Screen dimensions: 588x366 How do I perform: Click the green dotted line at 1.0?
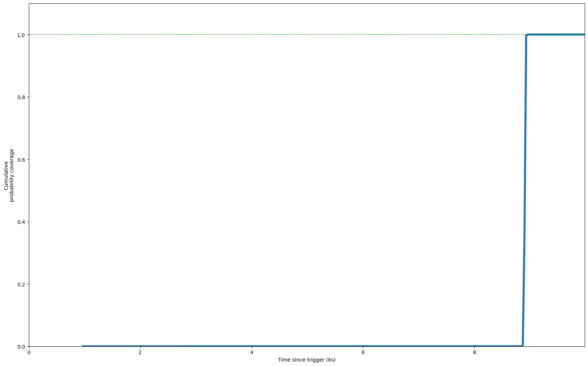point(259,35)
